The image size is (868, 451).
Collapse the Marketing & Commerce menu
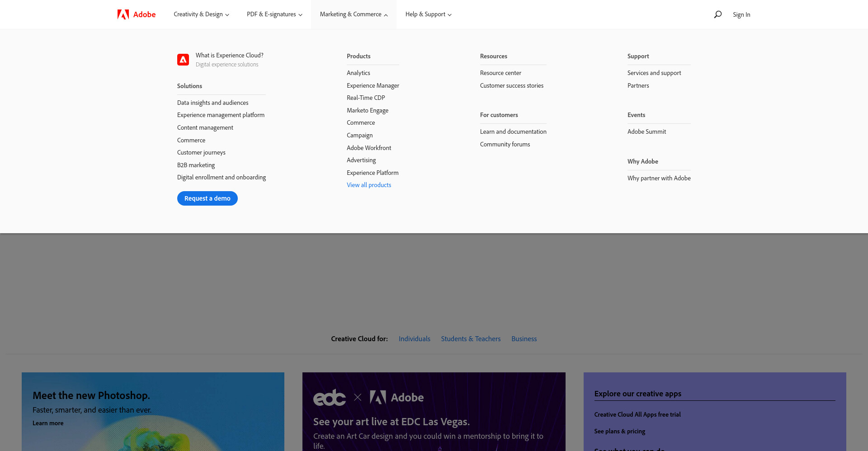pyautogui.click(x=354, y=14)
